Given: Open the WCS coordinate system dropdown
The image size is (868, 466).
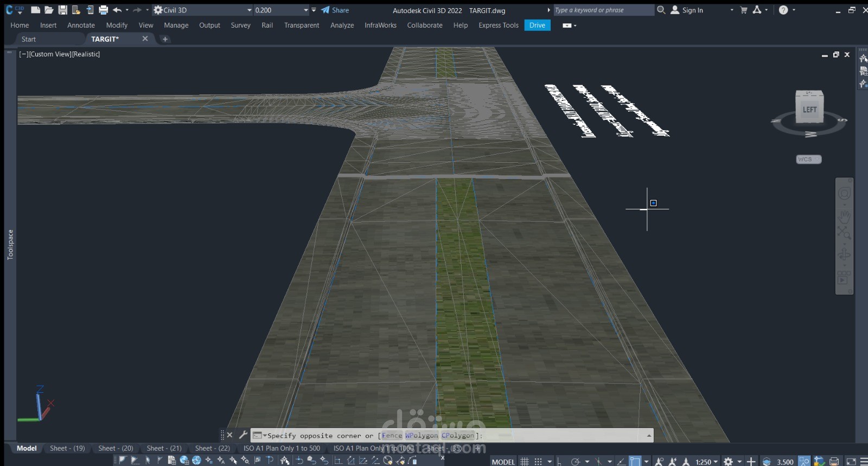Looking at the screenshot, I should pyautogui.click(x=808, y=159).
